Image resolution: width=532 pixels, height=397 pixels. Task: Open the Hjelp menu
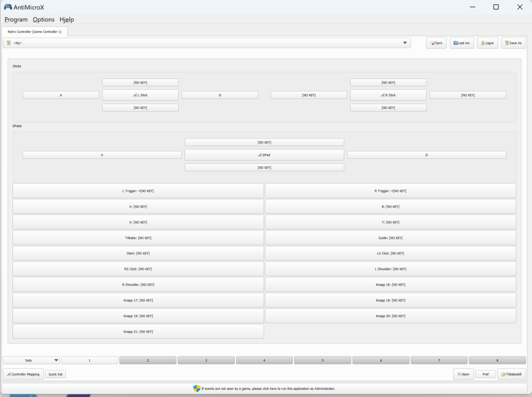(67, 20)
